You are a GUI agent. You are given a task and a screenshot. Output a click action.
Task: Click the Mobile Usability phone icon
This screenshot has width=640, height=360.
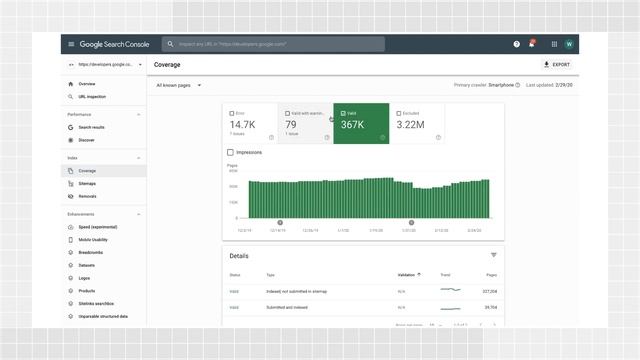71,240
